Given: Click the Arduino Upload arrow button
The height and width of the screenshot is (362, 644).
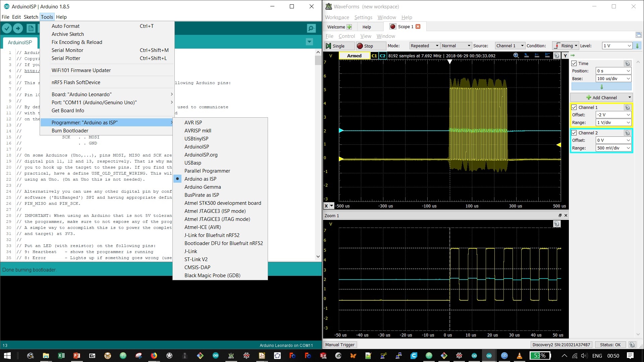Looking at the screenshot, I should point(18,28).
